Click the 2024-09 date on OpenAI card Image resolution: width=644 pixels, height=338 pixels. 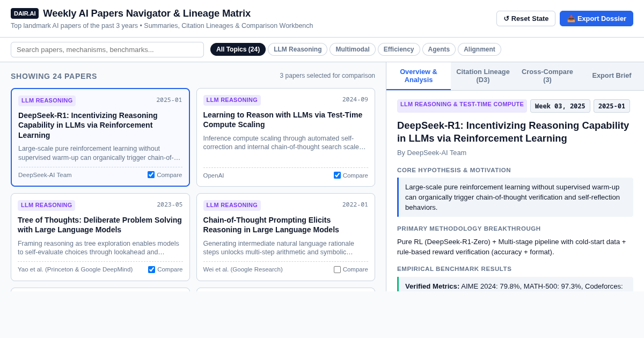point(355,99)
